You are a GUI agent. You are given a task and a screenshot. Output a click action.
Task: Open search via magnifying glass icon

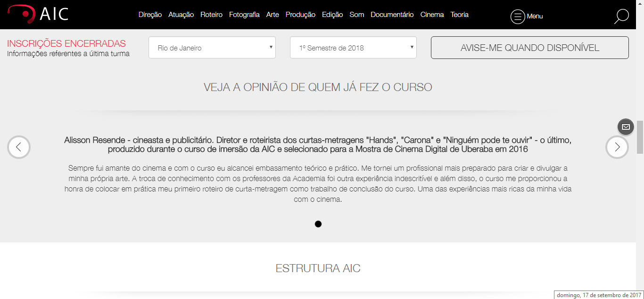coord(621,16)
